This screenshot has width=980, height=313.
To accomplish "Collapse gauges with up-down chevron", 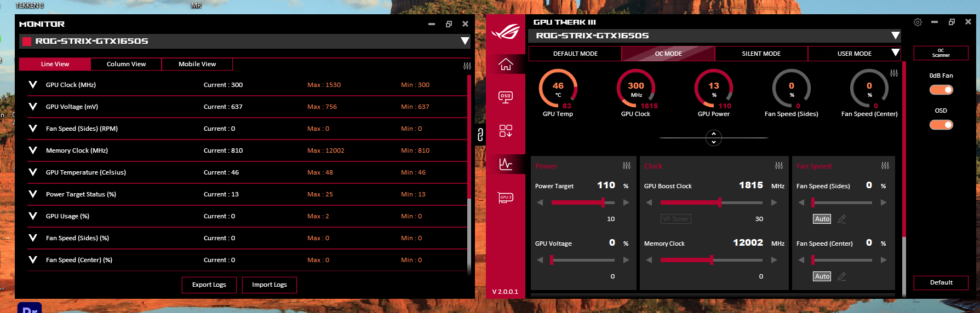I will pyautogui.click(x=713, y=138).
